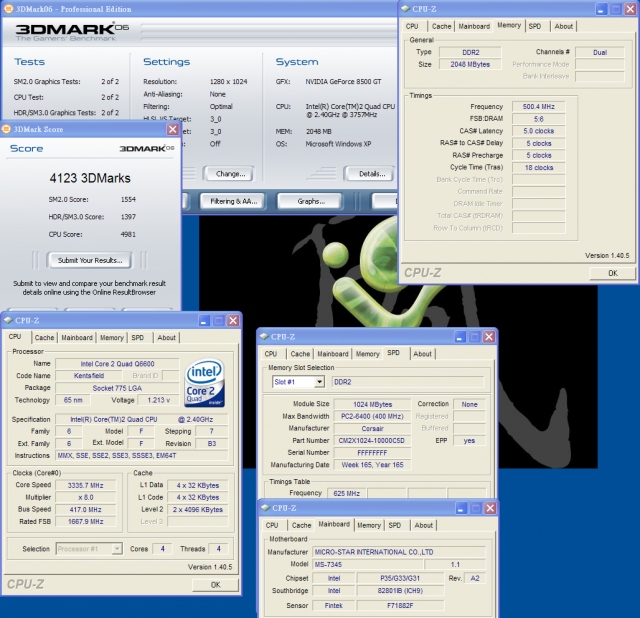Click the Multiplier x 8.0 field
Screen dimensions: 640x618
[x=85, y=497]
